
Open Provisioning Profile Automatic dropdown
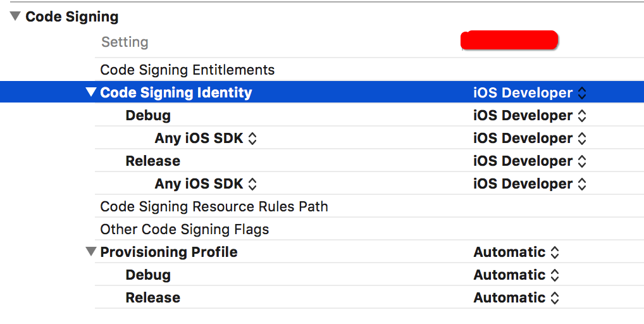[x=516, y=252]
